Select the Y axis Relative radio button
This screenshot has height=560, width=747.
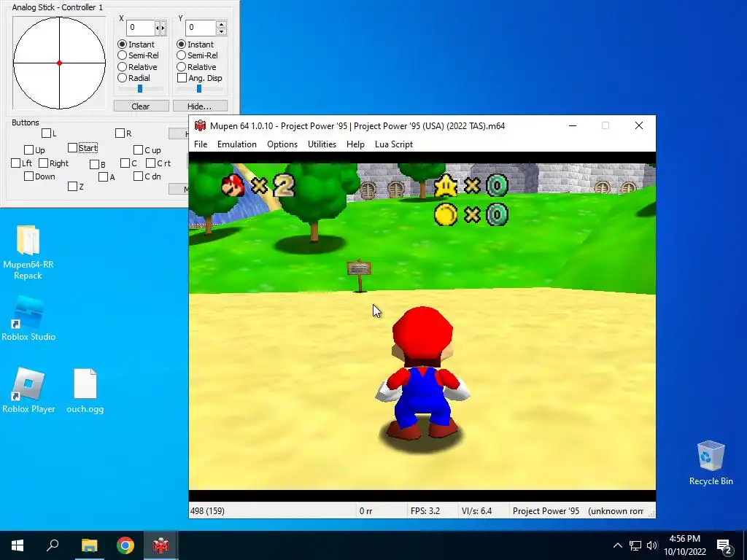coord(181,66)
